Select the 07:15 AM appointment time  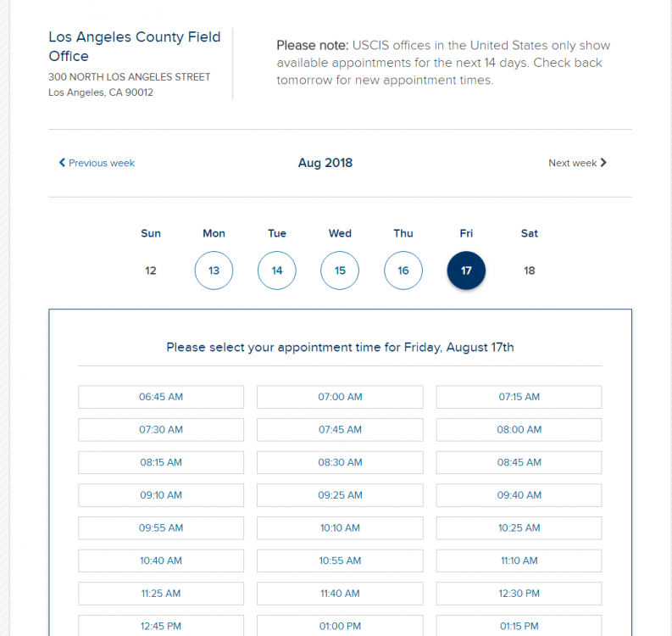point(519,397)
